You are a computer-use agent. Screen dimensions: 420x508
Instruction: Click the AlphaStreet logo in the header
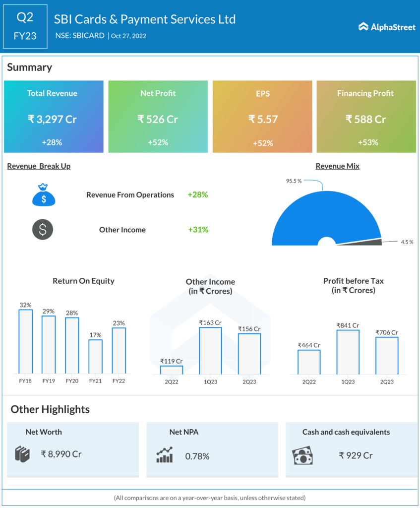click(387, 27)
